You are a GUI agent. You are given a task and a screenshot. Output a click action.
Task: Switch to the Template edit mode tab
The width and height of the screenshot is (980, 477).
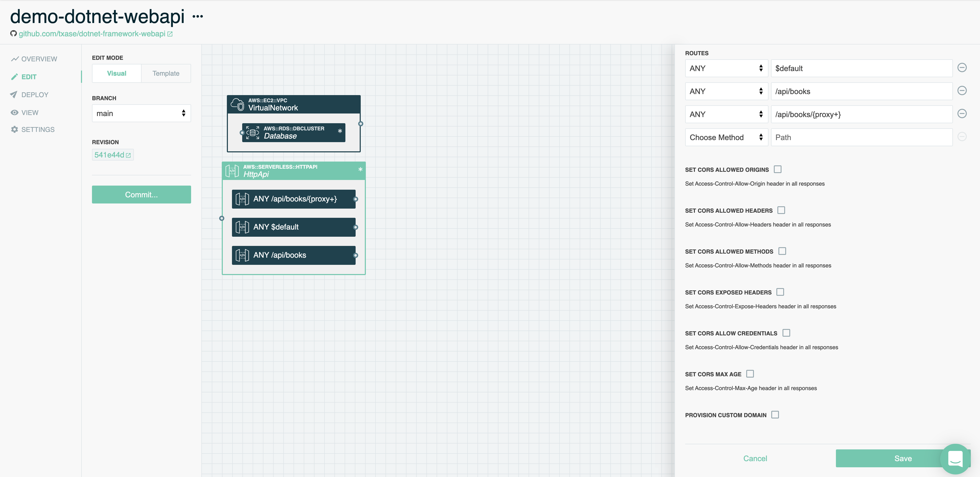166,73
